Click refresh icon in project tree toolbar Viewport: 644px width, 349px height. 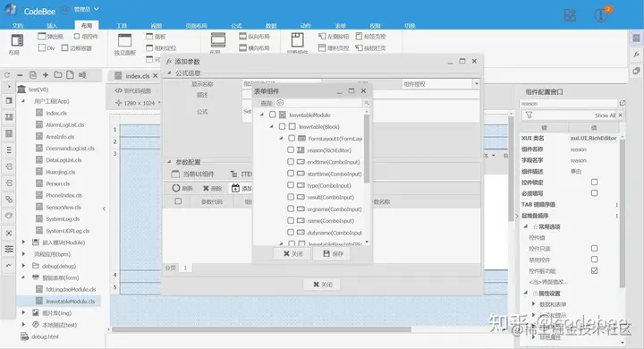point(7,75)
